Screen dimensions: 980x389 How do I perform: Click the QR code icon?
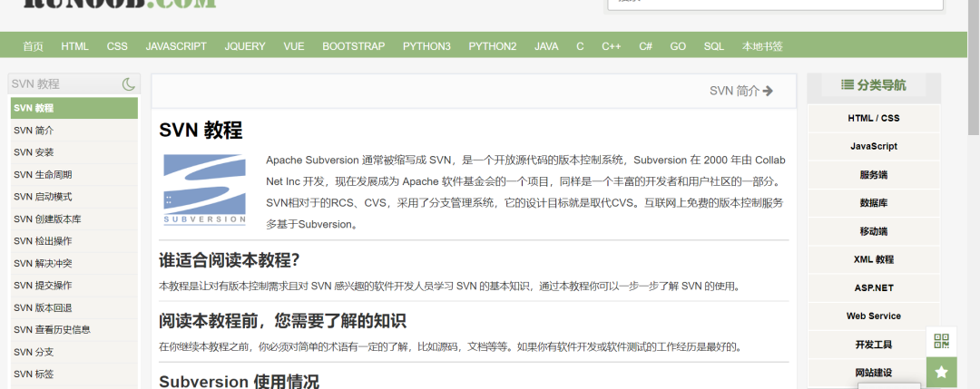pyautogui.click(x=941, y=341)
